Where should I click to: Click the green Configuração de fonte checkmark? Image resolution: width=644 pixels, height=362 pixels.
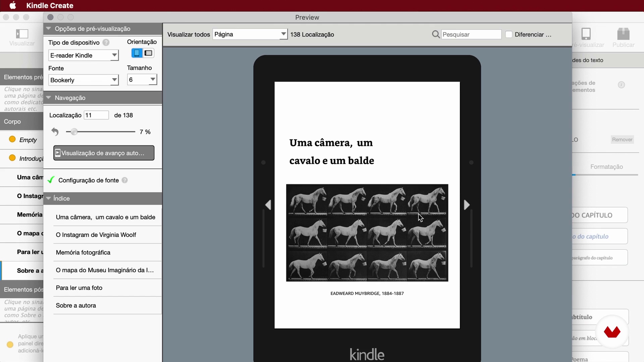point(51,180)
